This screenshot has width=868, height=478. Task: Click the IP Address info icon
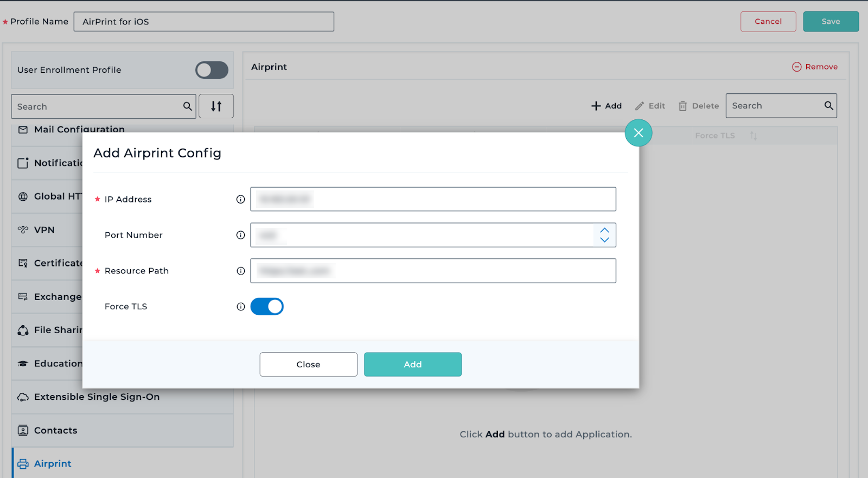click(x=241, y=199)
